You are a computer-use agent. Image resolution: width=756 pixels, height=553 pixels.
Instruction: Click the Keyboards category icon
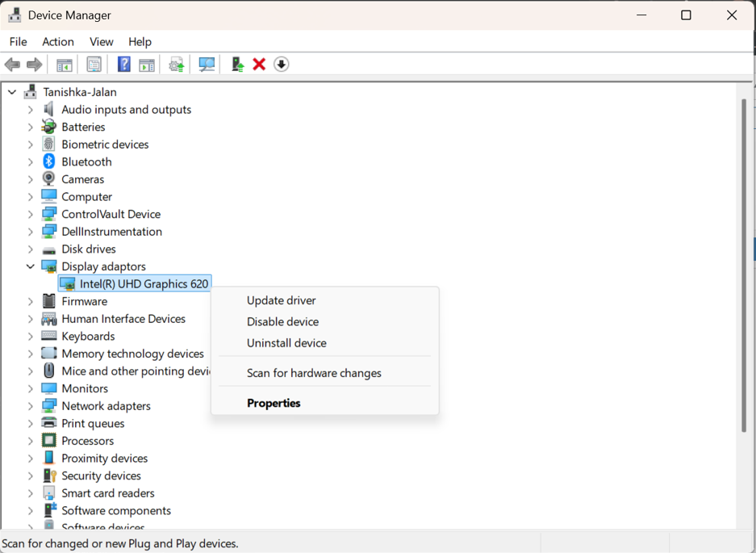pyautogui.click(x=48, y=336)
